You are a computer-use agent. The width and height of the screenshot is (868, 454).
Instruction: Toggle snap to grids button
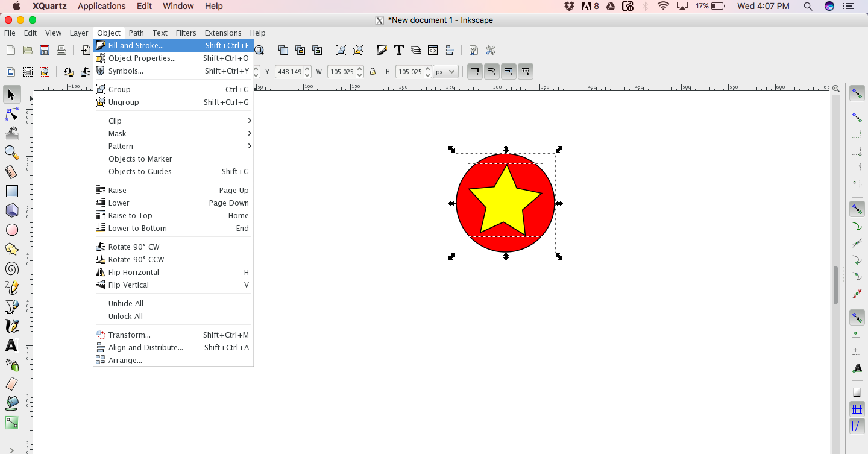pyautogui.click(x=857, y=409)
